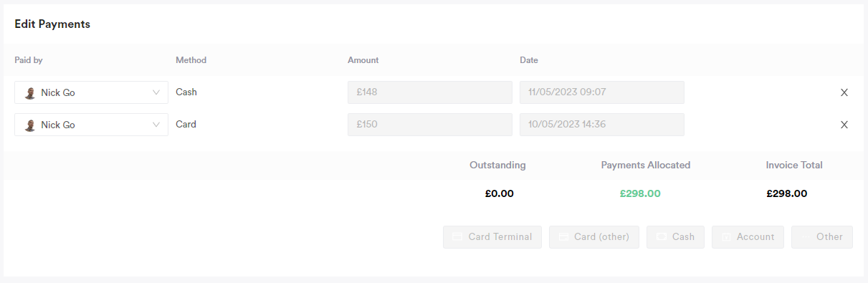This screenshot has width=868, height=283.
Task: Expand Paid by dropdown arrow for Card row
Action: pyautogui.click(x=156, y=125)
